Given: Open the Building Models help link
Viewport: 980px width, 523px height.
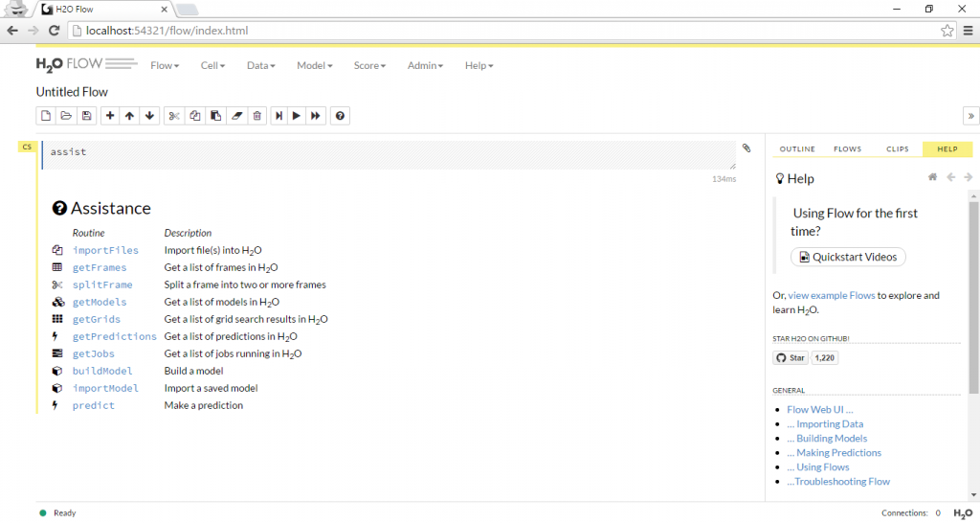Looking at the screenshot, I should (x=827, y=439).
